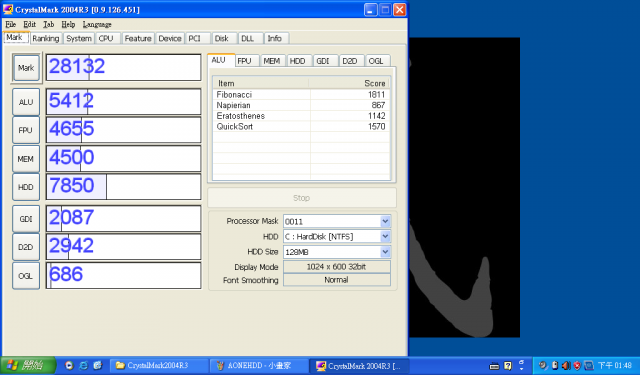Image resolution: width=640 pixels, height=375 pixels.
Task: Sort by the Score column header
Action: (349, 83)
